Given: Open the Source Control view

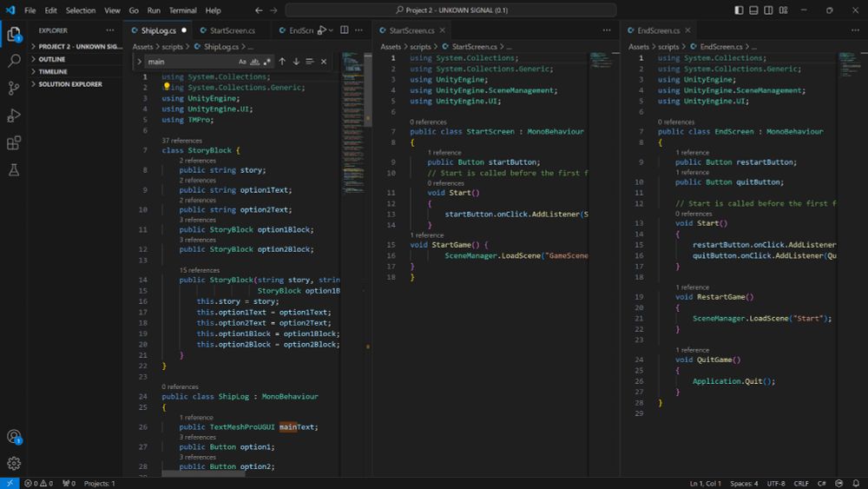Looking at the screenshot, I should coord(14,89).
